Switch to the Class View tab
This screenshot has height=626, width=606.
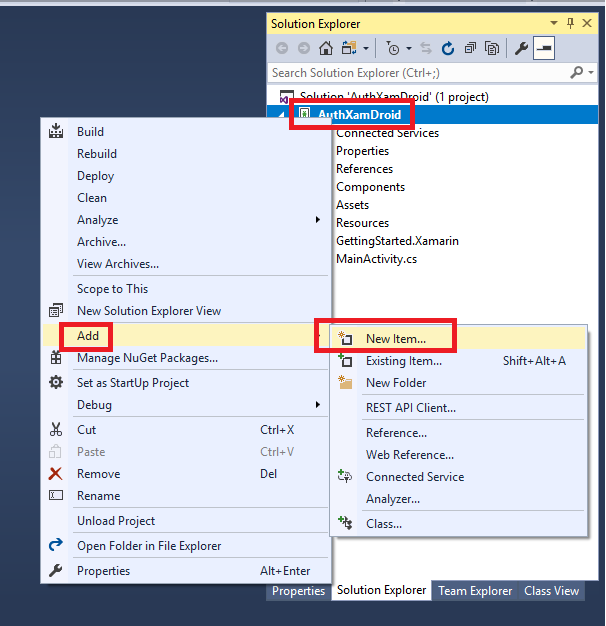551,590
